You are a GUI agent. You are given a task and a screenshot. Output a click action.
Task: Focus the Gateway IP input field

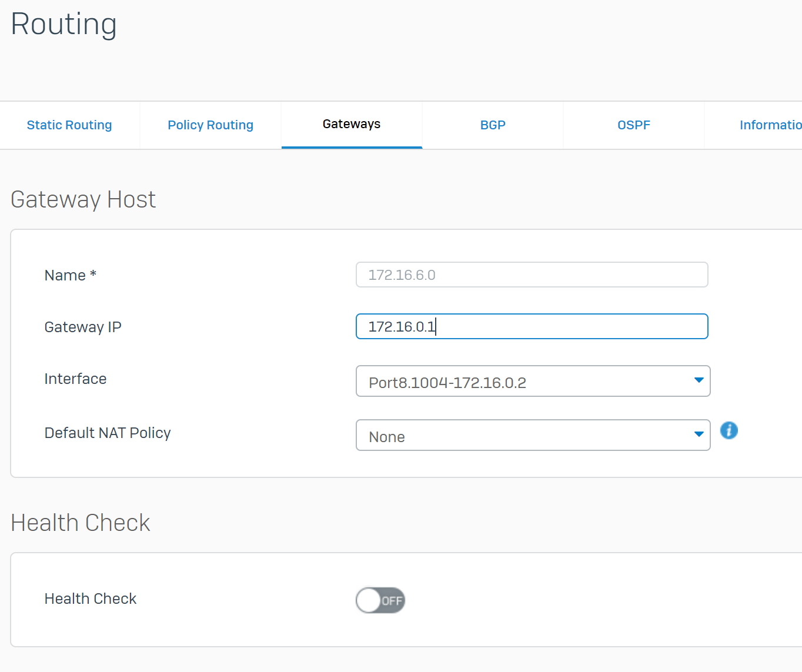pyautogui.click(x=532, y=327)
